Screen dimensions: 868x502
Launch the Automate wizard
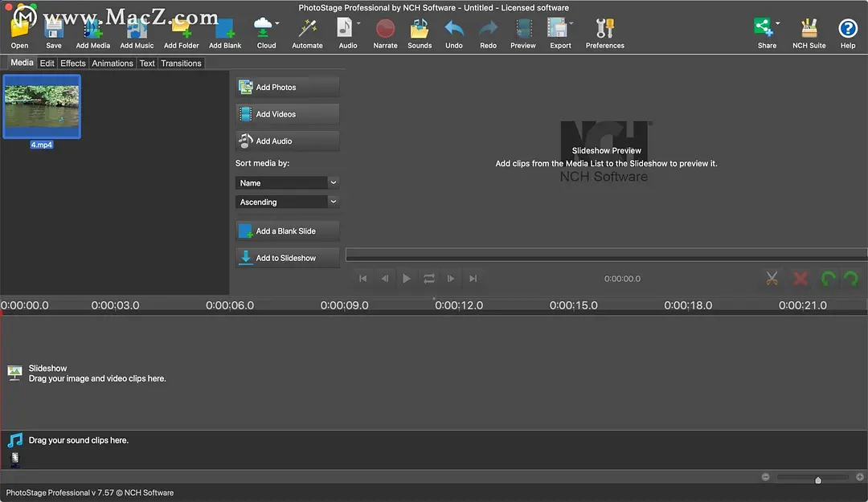click(307, 27)
